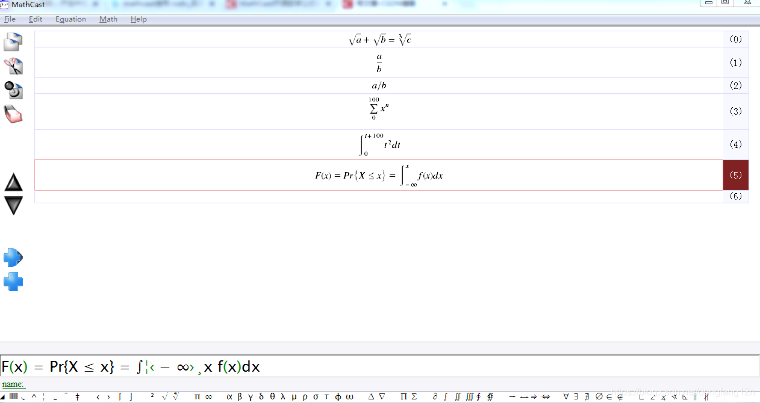The height and width of the screenshot is (403, 760).
Task: Click the empty equation row (6)
Action: tap(379, 196)
